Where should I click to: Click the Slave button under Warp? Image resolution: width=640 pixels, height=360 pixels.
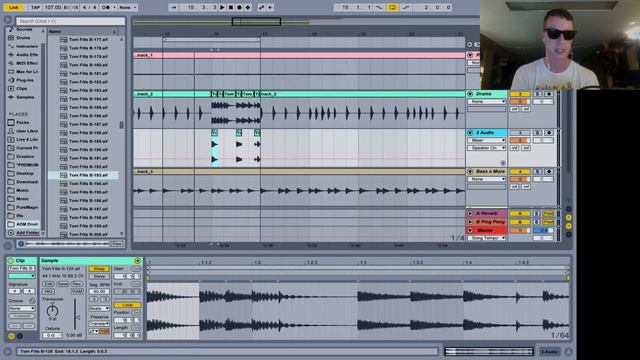pyautogui.click(x=99, y=276)
